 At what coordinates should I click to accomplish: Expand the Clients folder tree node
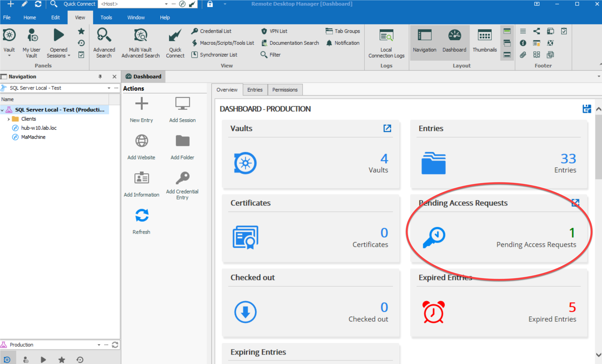(x=9, y=119)
